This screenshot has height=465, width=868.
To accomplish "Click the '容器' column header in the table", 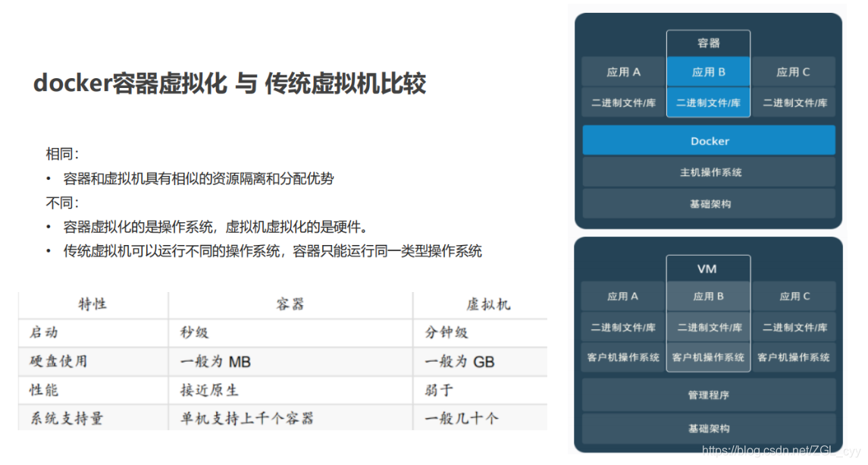I will point(290,304).
